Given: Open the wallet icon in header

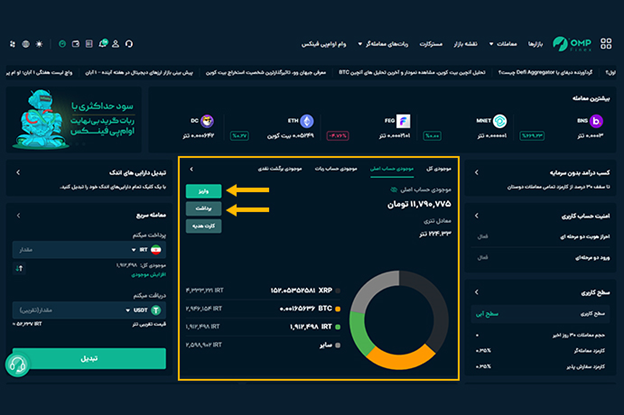Looking at the screenshot, I should point(76,44).
